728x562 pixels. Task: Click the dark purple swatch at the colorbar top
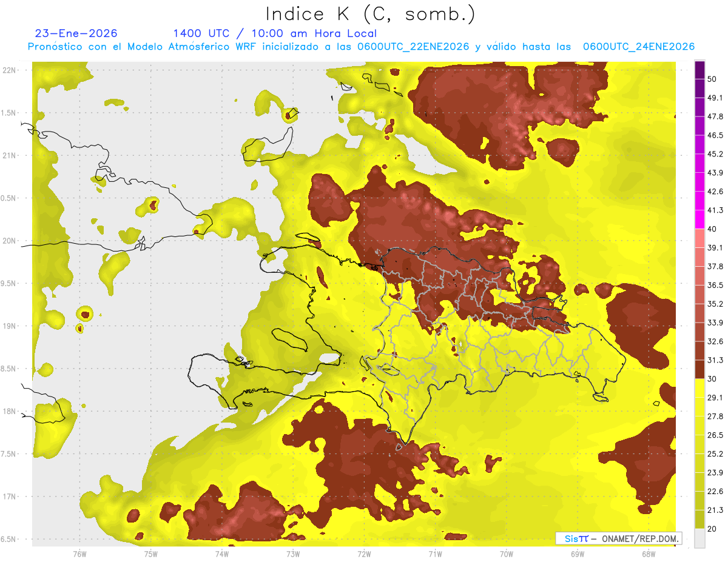coord(699,71)
